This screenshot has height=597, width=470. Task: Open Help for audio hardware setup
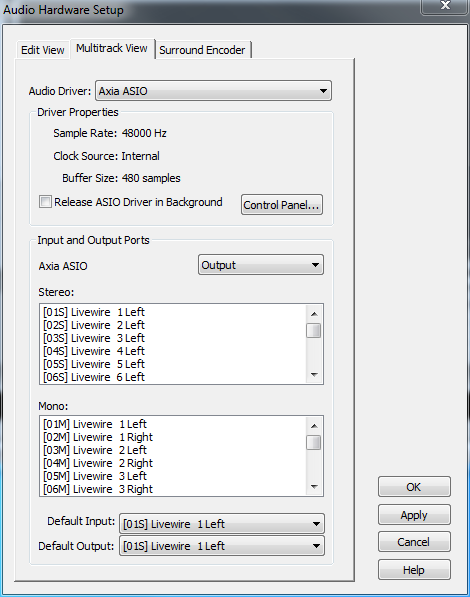(x=414, y=570)
